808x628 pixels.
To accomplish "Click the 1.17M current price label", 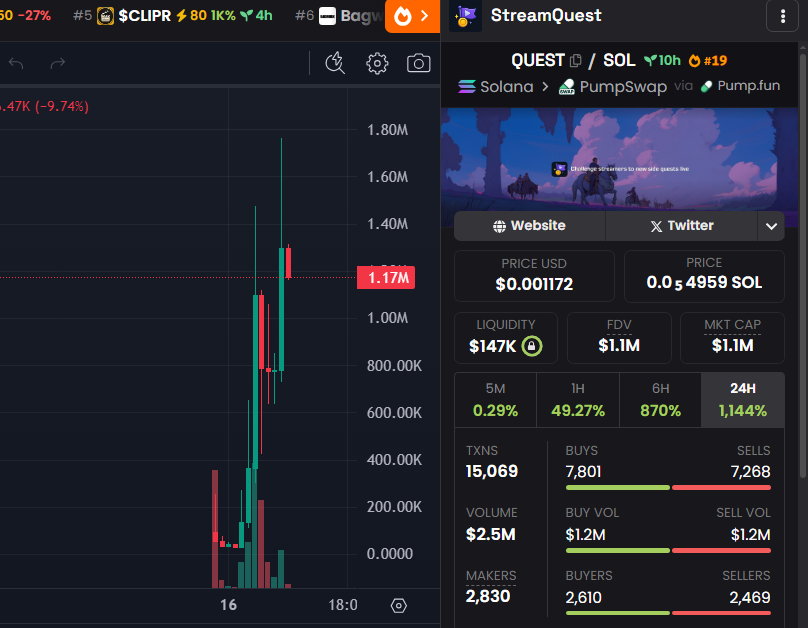I will click(x=386, y=278).
